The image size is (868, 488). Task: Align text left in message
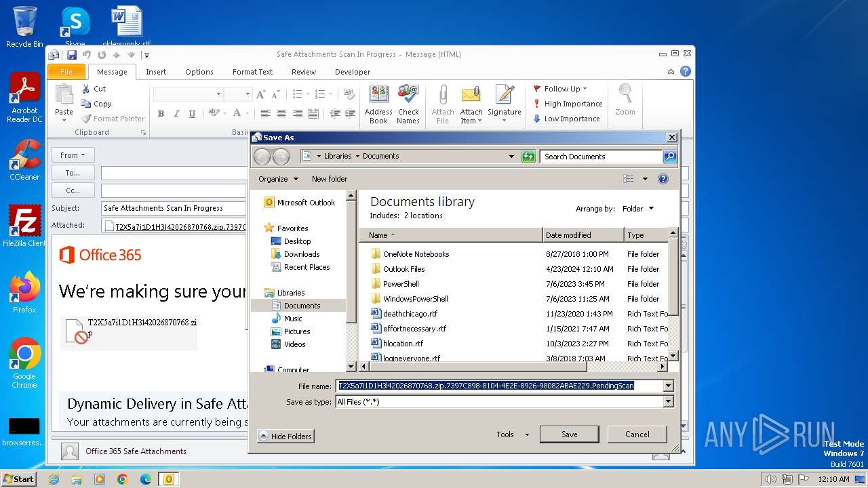(265, 114)
